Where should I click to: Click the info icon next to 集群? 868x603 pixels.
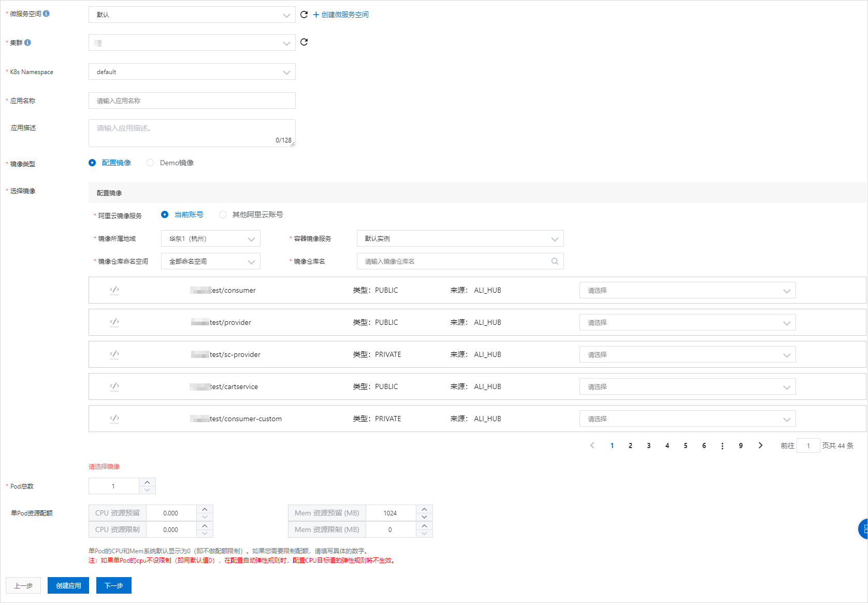[x=27, y=42]
